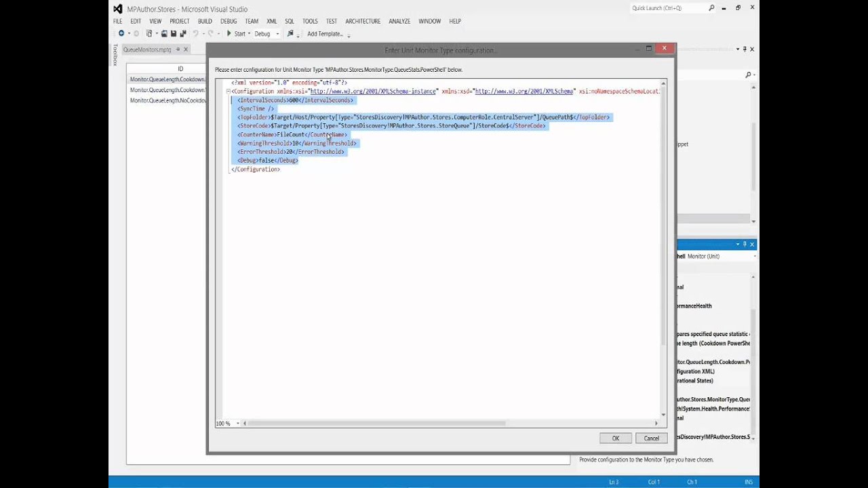
Task: Open the VIEW menu
Action: [155, 21]
